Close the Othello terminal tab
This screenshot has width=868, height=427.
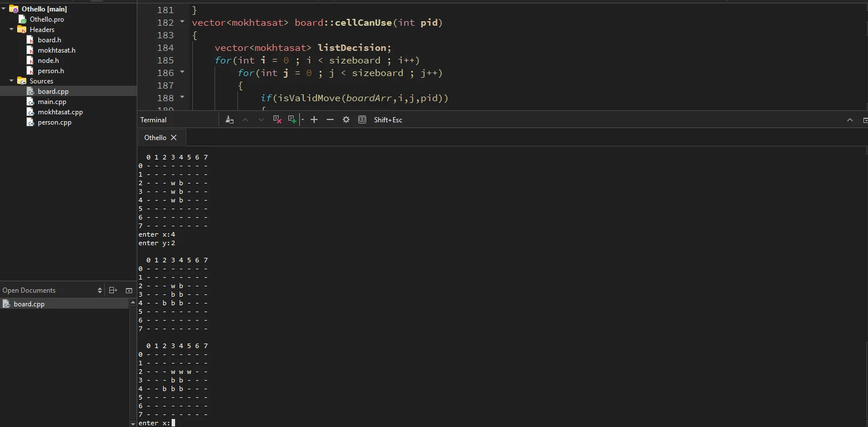pos(174,138)
